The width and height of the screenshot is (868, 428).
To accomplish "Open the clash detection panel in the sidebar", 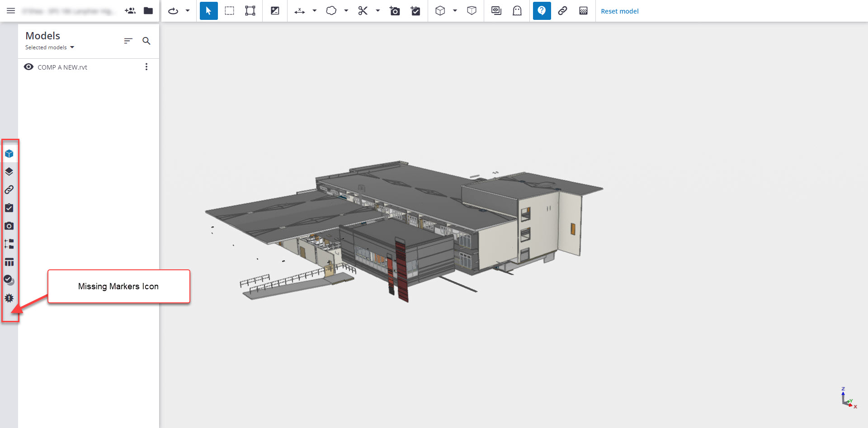I will (9, 298).
